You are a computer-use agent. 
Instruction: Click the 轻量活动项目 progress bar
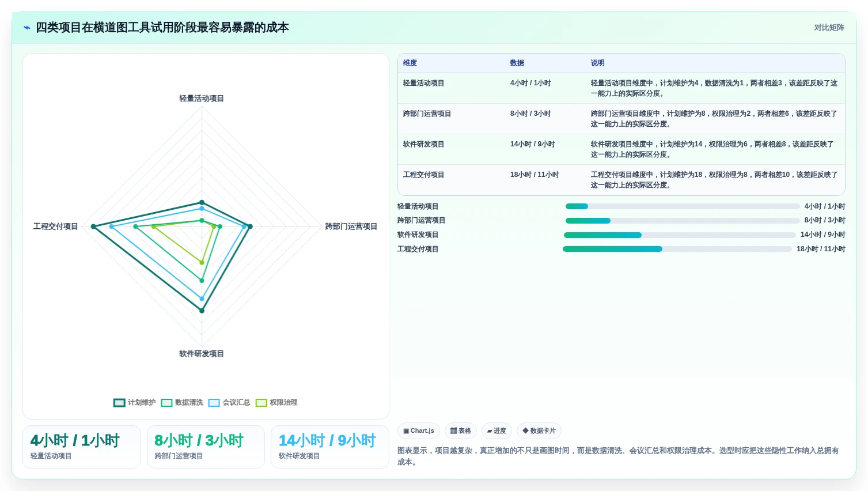pos(683,206)
